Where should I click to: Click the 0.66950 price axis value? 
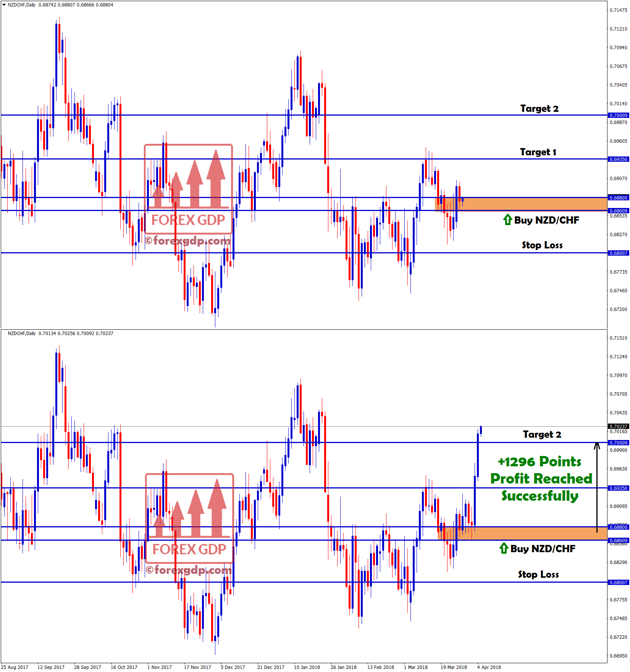(619, 656)
